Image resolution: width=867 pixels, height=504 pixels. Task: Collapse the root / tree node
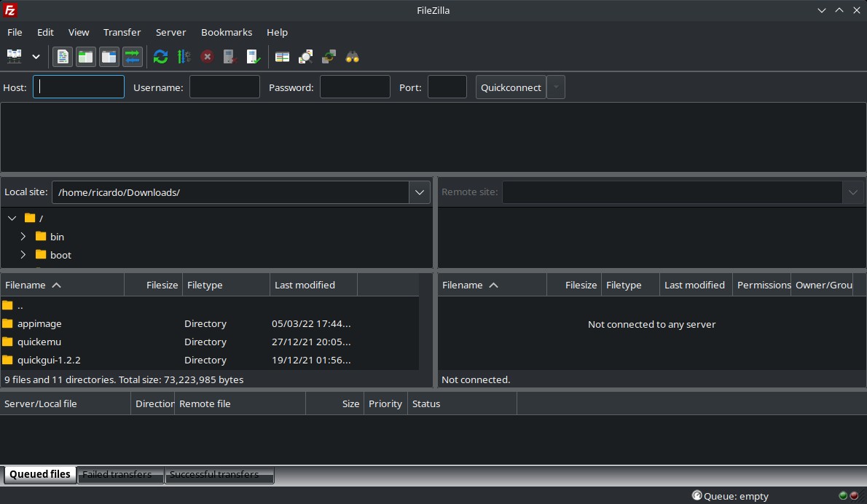click(12, 218)
